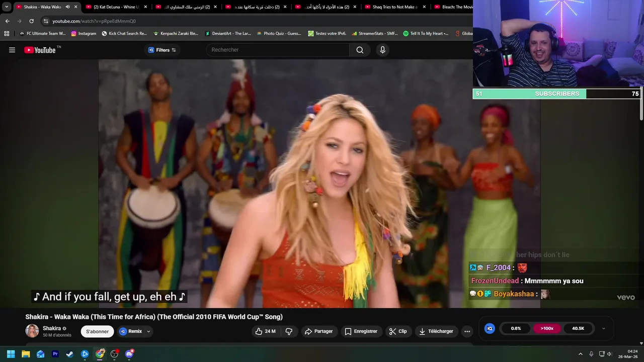644x362 pixels.
Task: Open the FC Ultimate Team W... bookmark
Action: point(43,34)
